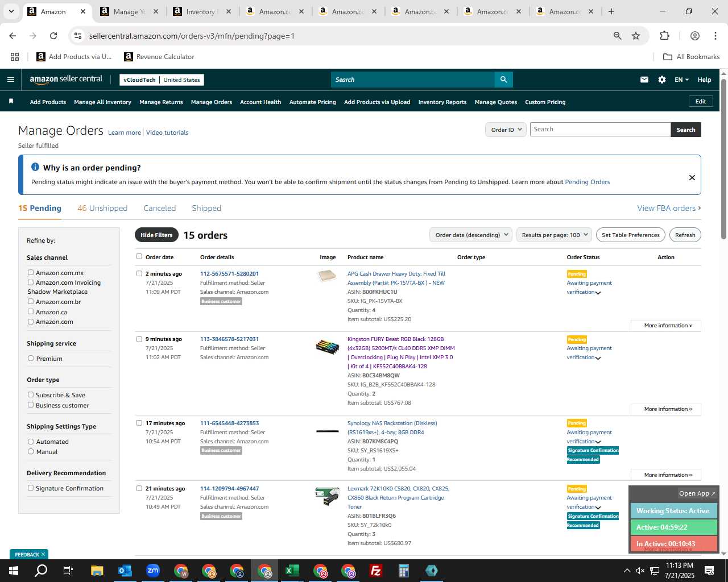Open Excel from the taskbar
The width and height of the screenshot is (728, 582).
[292, 571]
